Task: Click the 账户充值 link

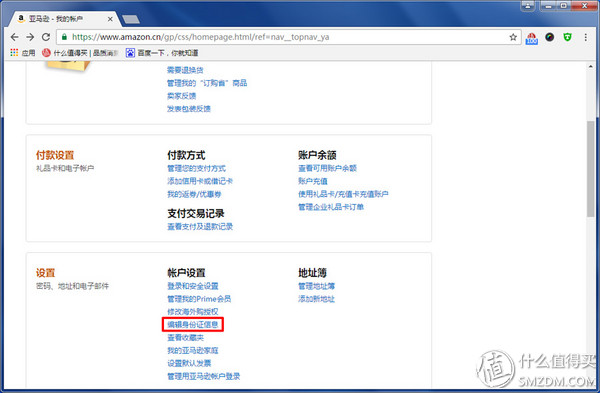Action: pyautogui.click(x=313, y=181)
